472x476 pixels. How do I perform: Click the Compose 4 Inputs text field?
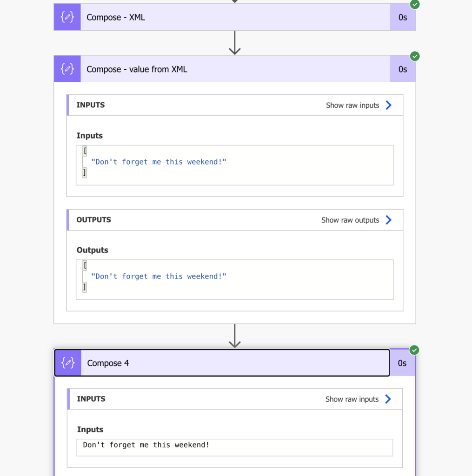click(x=235, y=448)
